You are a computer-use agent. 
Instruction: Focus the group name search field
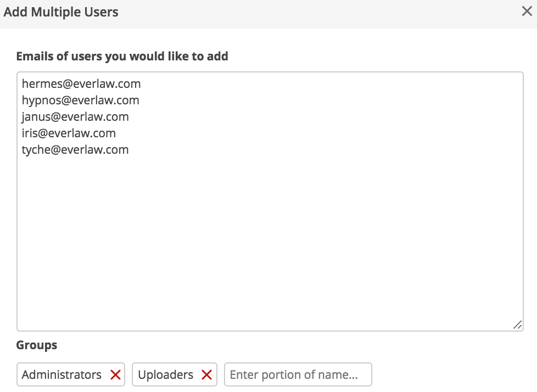[x=298, y=374]
